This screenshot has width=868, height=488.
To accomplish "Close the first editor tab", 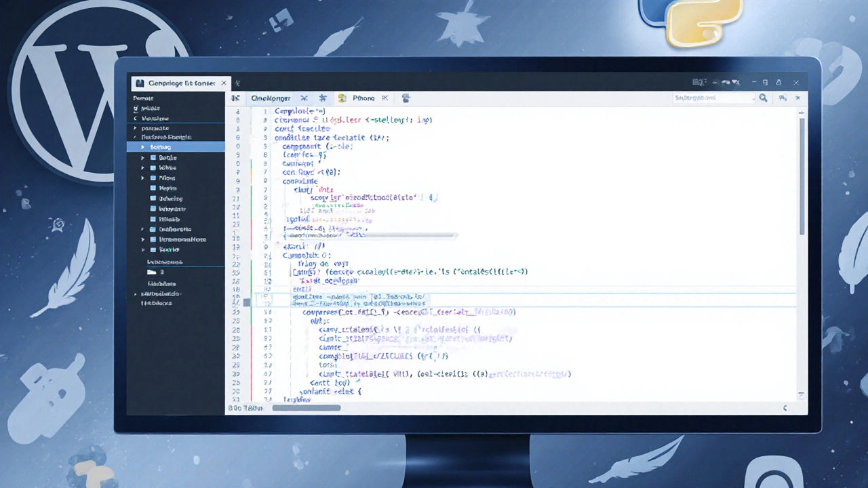I will click(x=304, y=98).
